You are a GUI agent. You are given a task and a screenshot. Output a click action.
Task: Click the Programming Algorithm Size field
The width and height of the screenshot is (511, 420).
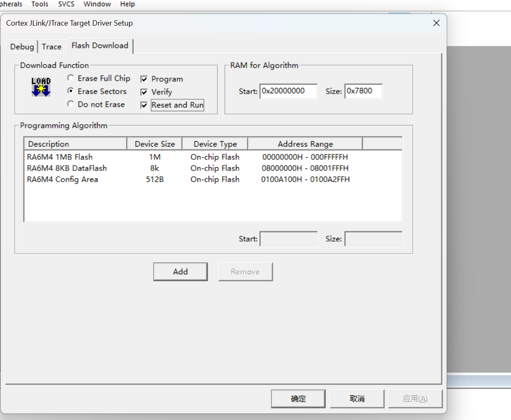tap(373, 239)
